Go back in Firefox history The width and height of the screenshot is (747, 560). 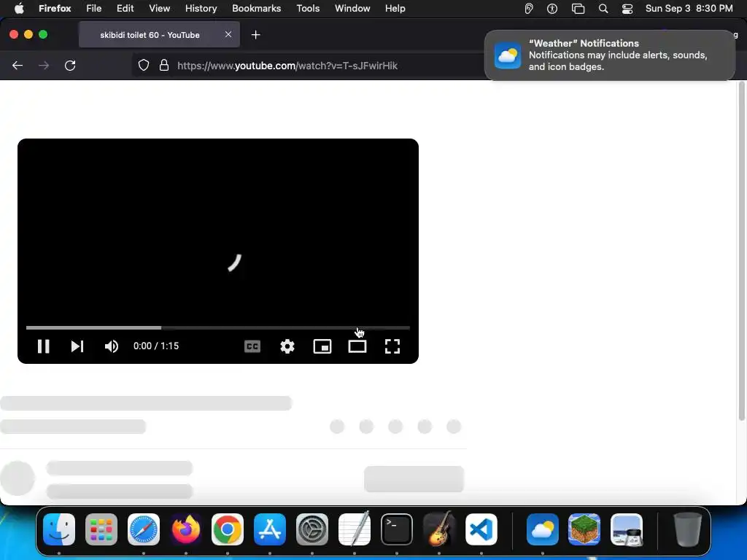(x=18, y=66)
